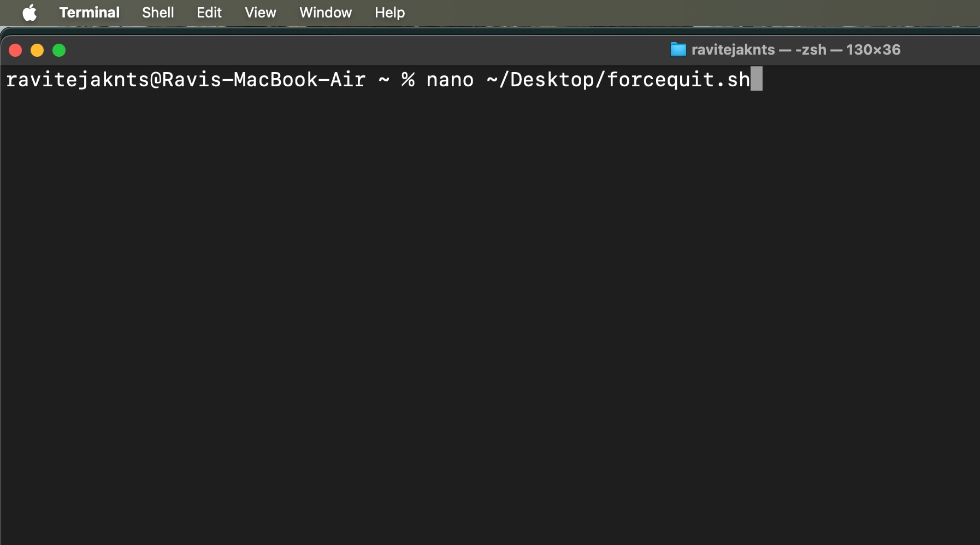Click the red close traffic light
This screenshot has height=545, width=980.
tap(16, 50)
